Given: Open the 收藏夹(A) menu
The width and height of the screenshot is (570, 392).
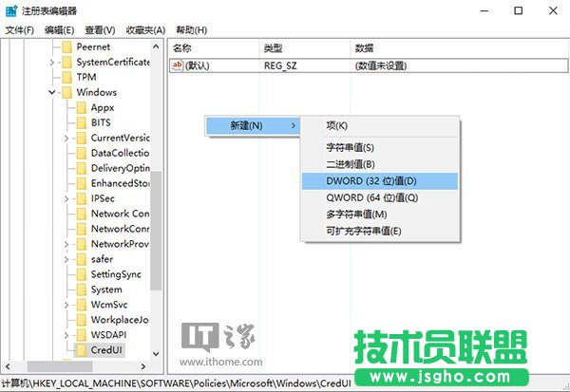Looking at the screenshot, I should tap(145, 30).
